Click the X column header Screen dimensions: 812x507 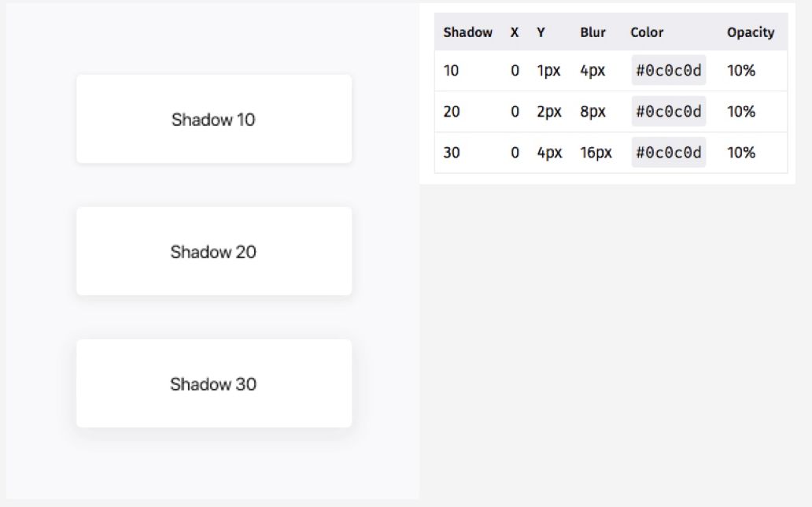[x=515, y=32]
